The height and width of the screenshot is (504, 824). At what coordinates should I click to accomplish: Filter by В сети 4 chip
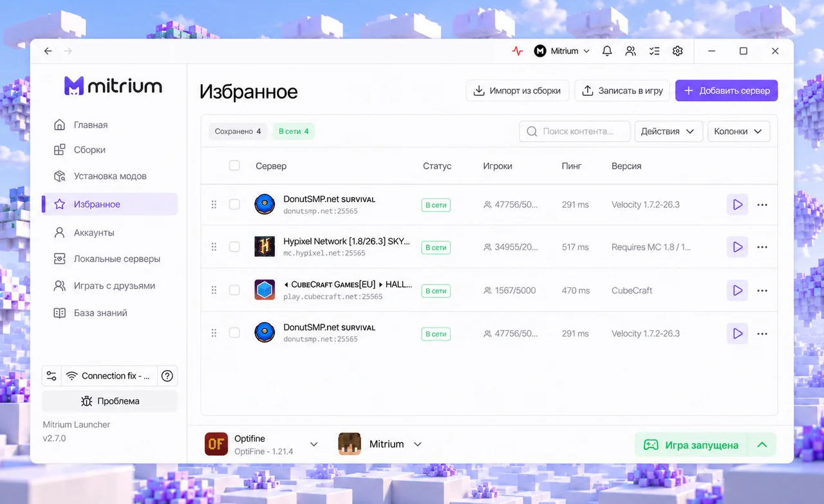pos(294,131)
